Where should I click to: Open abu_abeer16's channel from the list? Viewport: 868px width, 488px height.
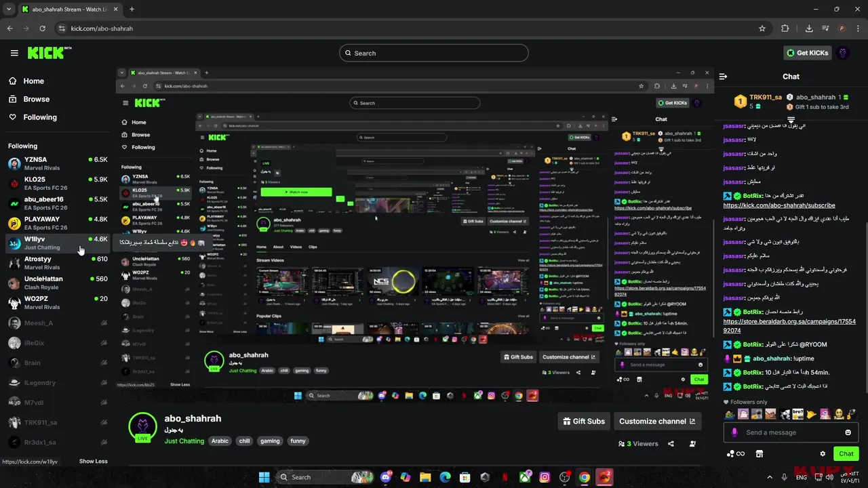58,203
